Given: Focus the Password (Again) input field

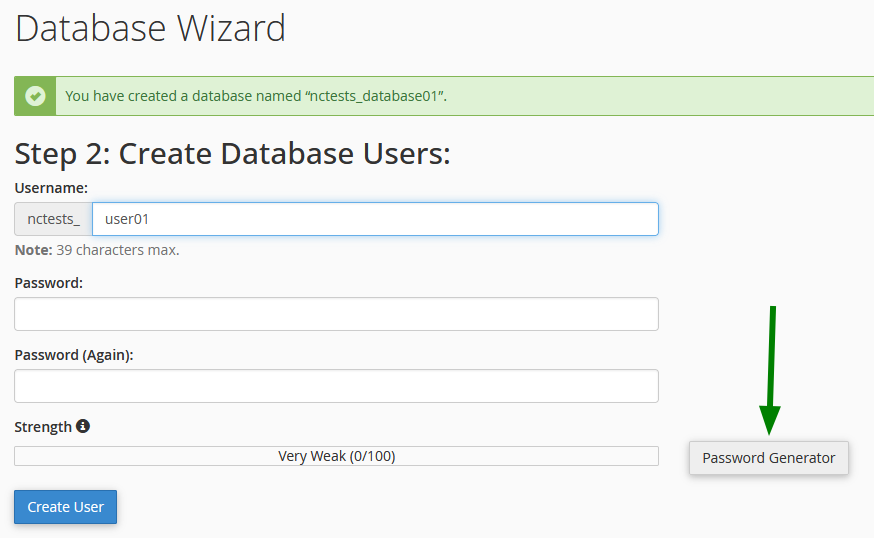Looking at the screenshot, I should click(336, 386).
